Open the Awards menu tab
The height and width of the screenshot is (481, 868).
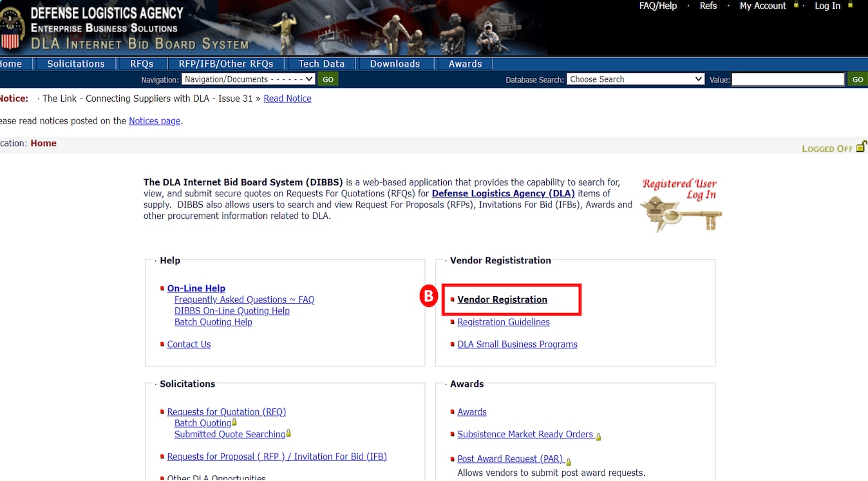point(465,64)
